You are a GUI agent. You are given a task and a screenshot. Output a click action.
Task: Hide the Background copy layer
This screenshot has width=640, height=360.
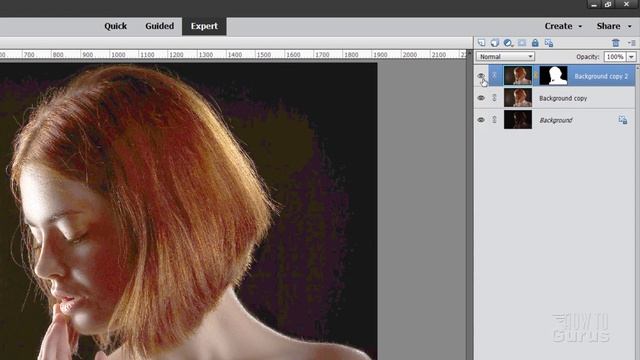pos(481,98)
